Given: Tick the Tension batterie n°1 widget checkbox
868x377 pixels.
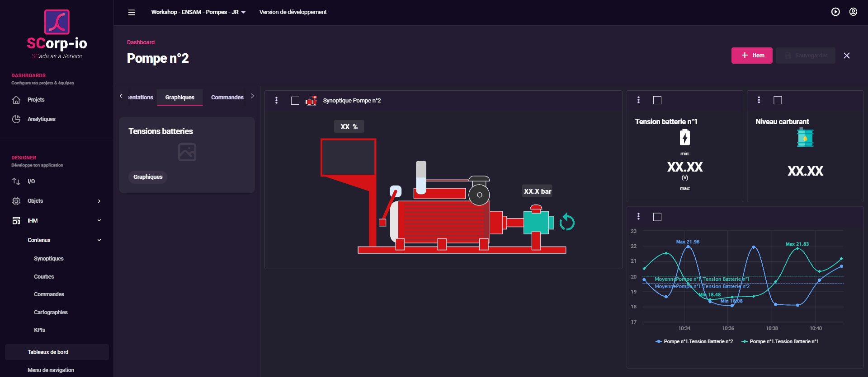Looking at the screenshot, I should coord(657,100).
